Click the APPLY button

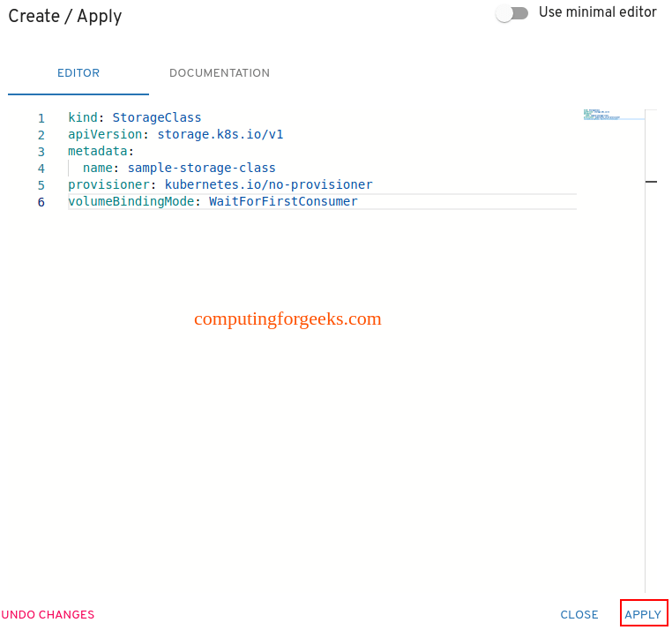click(643, 614)
